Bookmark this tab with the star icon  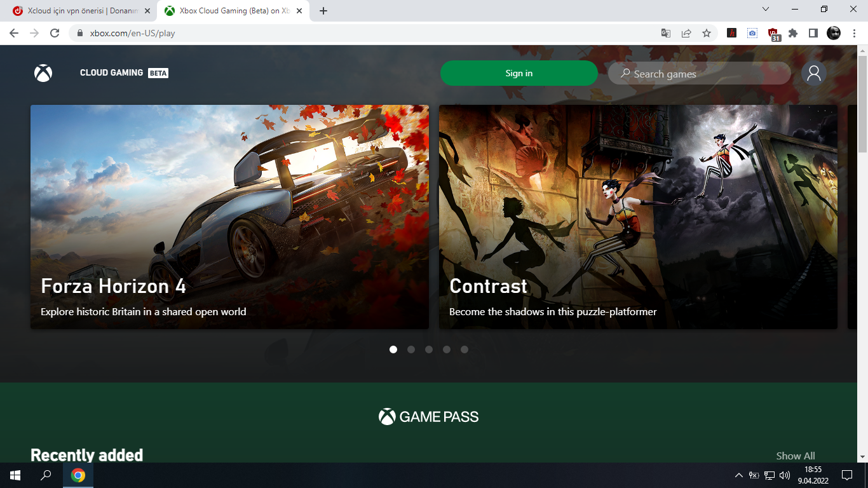click(x=707, y=33)
